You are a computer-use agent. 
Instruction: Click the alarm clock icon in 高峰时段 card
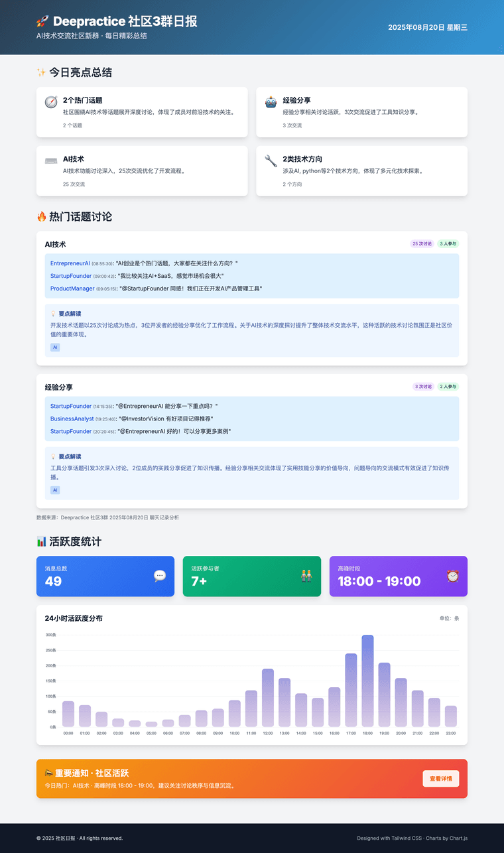452,576
